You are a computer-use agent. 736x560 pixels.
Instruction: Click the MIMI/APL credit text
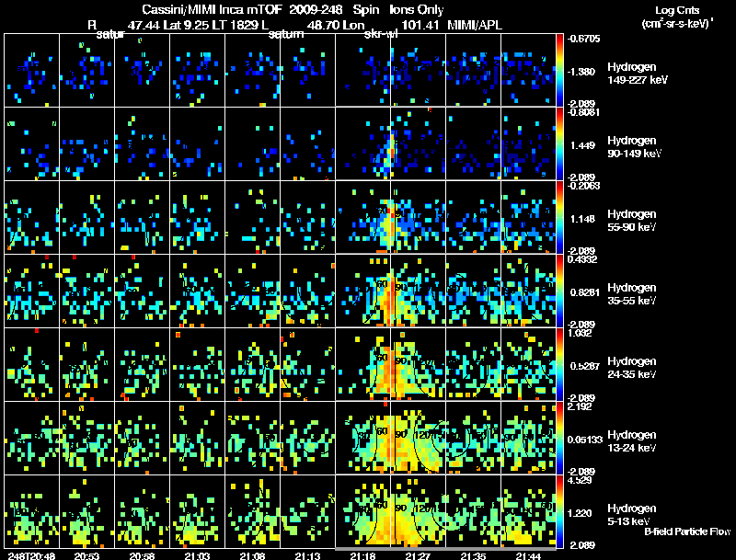[475, 25]
